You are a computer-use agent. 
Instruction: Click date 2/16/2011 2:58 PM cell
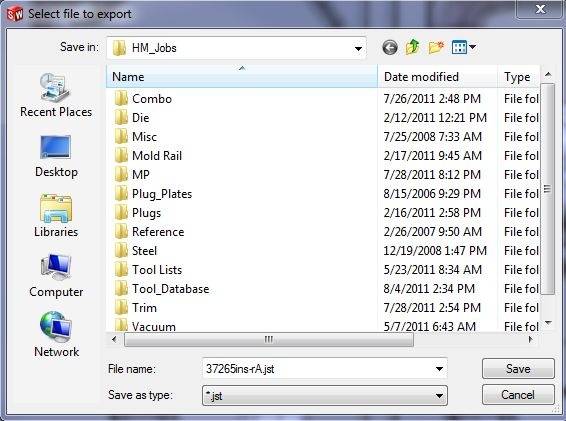[432, 213]
